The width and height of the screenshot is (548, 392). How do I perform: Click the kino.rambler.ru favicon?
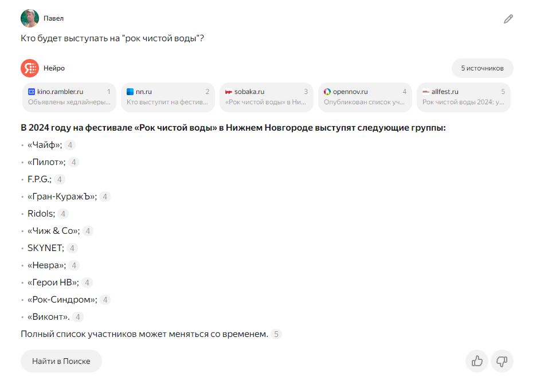[x=32, y=92]
